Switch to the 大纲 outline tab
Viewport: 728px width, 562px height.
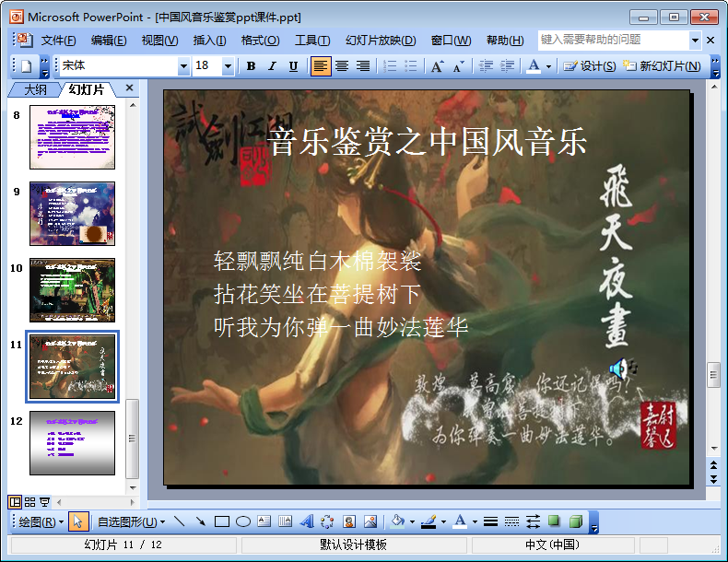click(x=35, y=89)
